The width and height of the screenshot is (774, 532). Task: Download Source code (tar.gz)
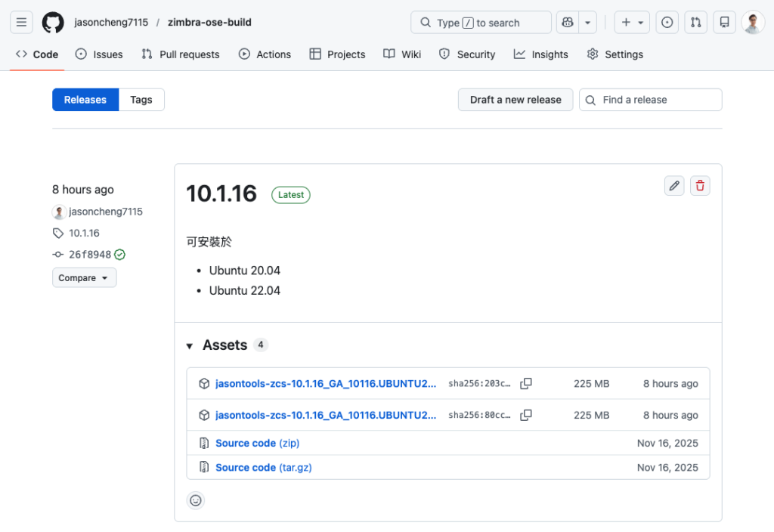tap(264, 467)
